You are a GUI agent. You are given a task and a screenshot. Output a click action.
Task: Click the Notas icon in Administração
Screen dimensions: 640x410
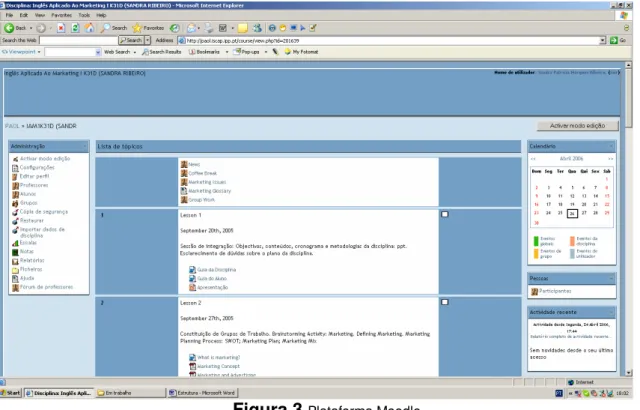(x=16, y=252)
